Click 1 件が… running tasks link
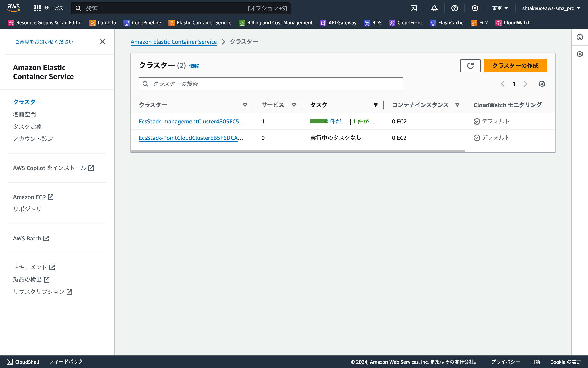The image size is (588, 368). [x=363, y=121]
